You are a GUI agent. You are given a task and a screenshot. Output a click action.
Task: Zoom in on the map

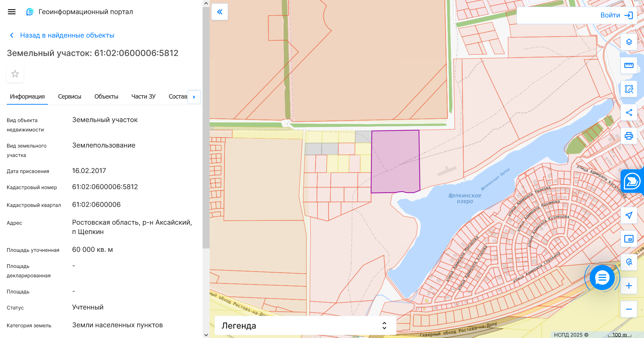pos(629,286)
